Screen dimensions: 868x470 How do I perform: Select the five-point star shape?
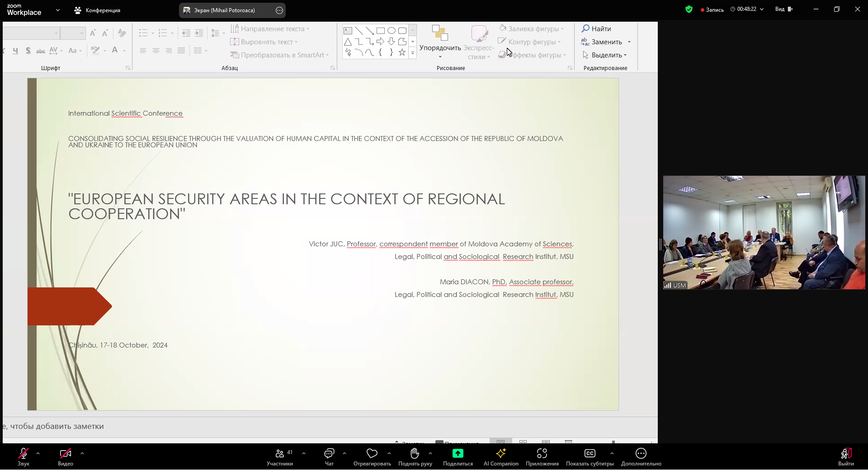tap(402, 52)
